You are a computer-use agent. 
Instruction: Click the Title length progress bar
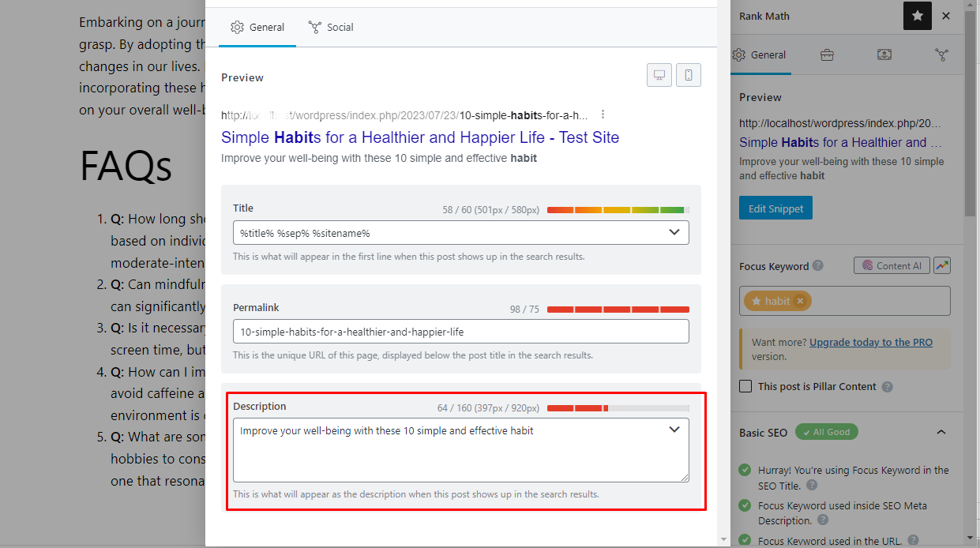coord(618,210)
